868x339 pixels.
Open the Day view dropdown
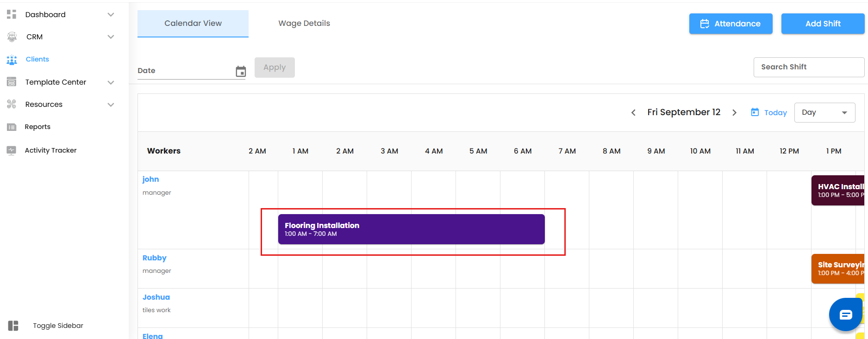(x=824, y=112)
